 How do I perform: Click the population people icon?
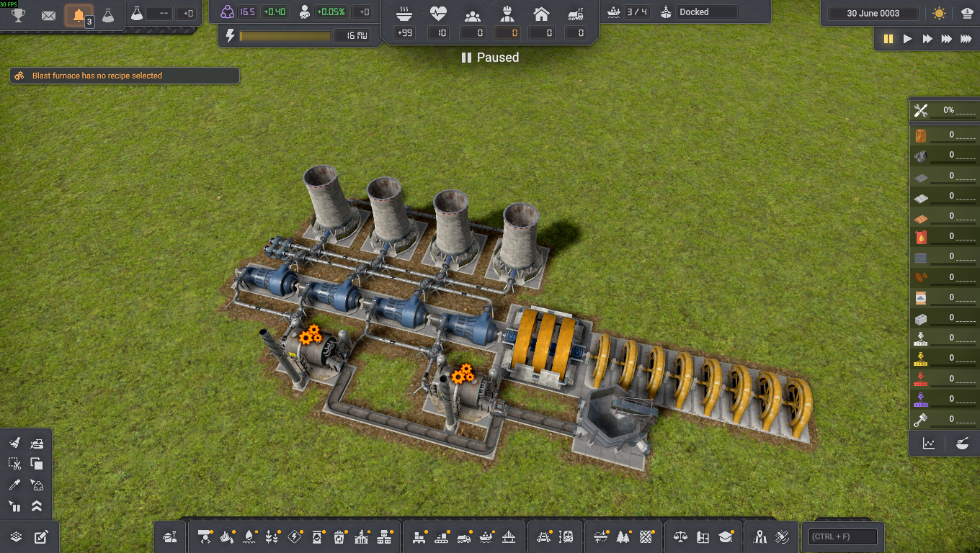click(473, 14)
